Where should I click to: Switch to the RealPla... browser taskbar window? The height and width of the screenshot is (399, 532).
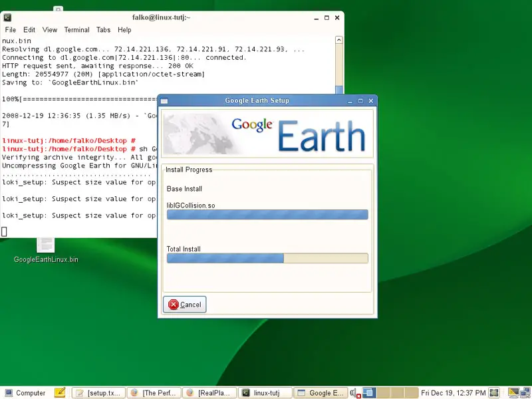coord(209,393)
